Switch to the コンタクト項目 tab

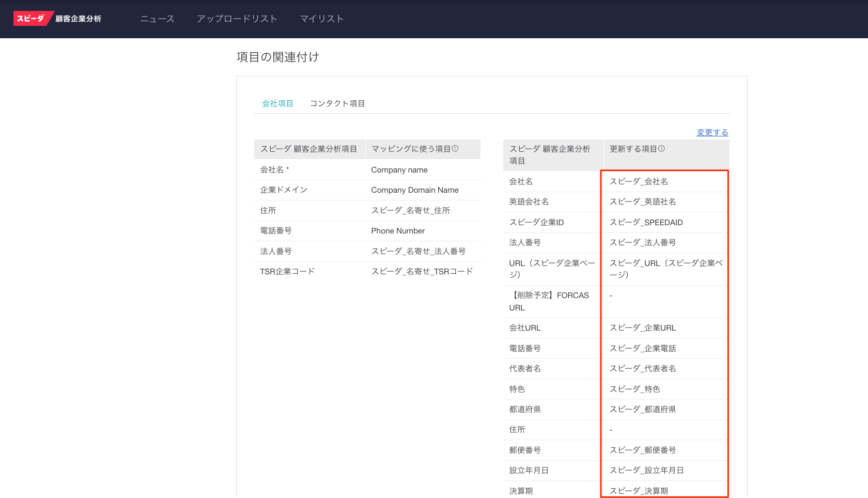[x=337, y=103]
